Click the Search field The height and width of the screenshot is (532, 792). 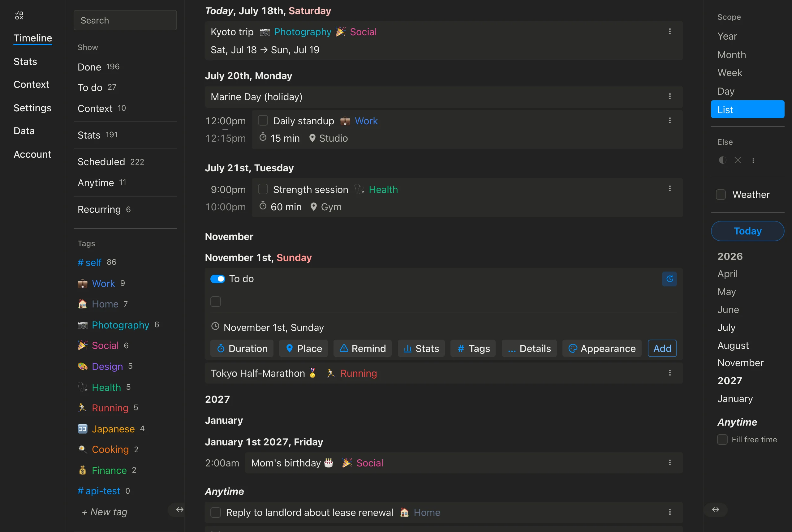click(x=125, y=20)
